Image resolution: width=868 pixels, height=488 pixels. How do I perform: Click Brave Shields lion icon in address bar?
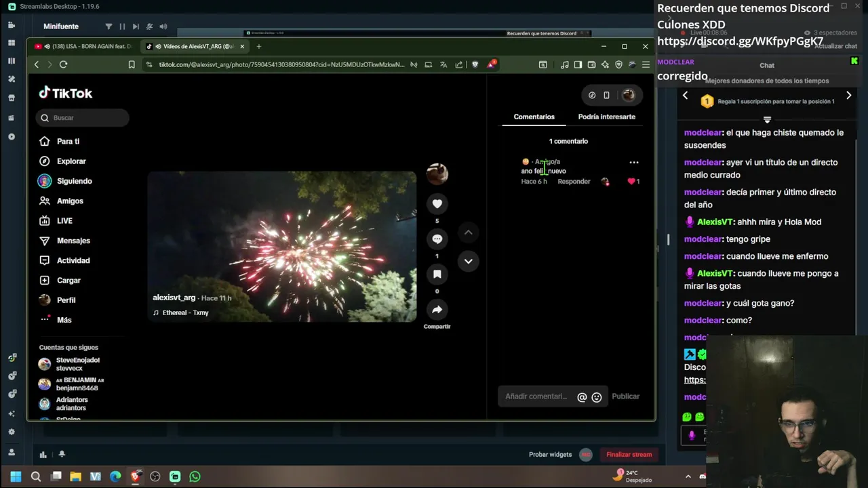pos(475,64)
